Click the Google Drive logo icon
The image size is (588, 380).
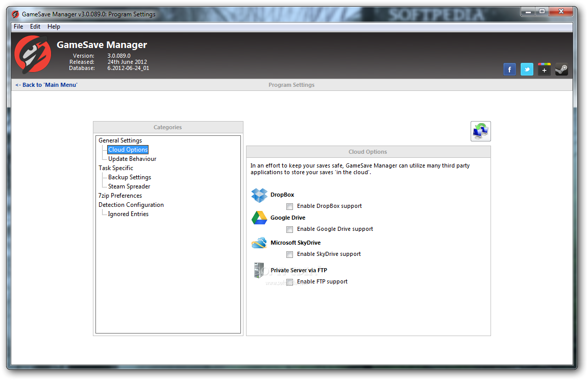point(259,218)
